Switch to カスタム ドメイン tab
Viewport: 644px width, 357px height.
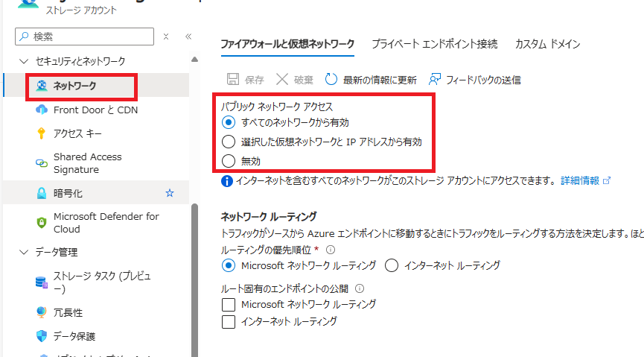(547, 43)
